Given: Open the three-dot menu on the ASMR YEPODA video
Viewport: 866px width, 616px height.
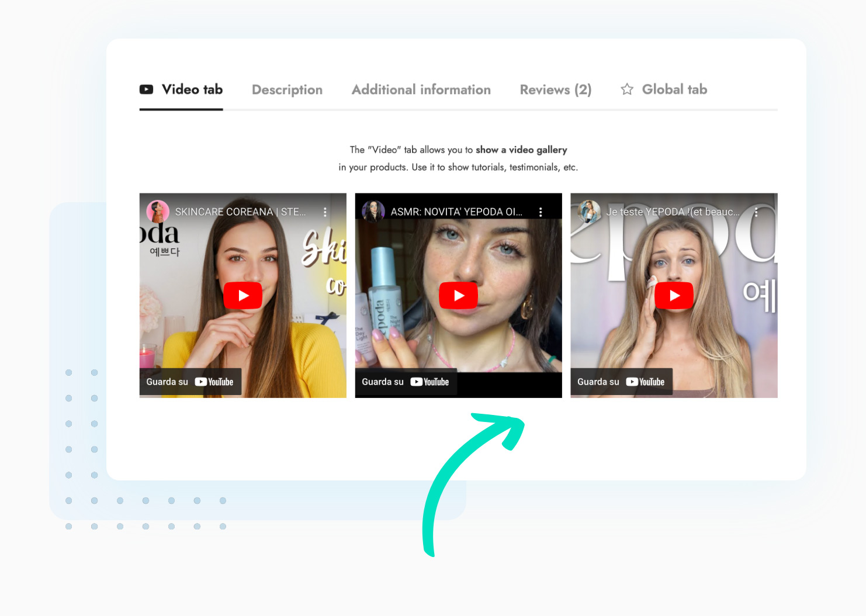Looking at the screenshot, I should pyautogui.click(x=541, y=212).
